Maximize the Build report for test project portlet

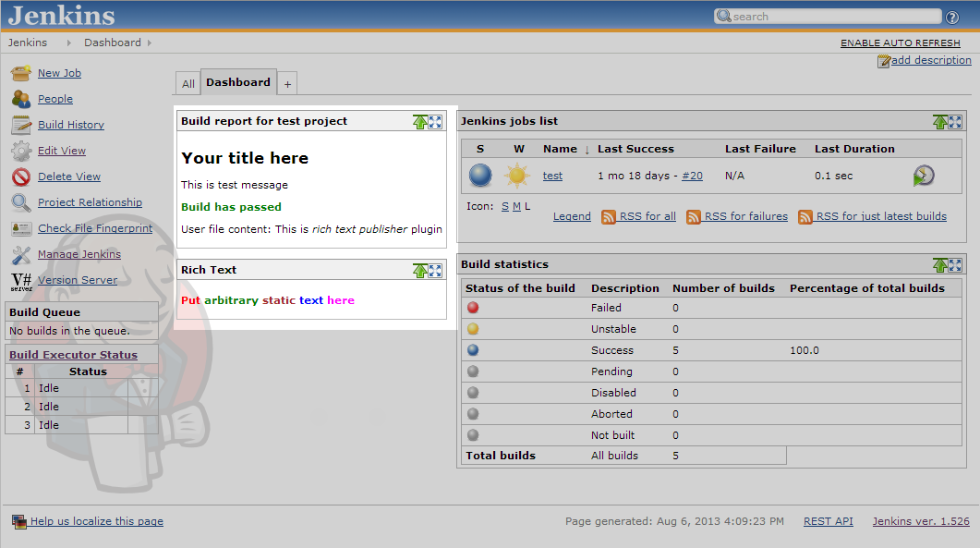coord(435,121)
